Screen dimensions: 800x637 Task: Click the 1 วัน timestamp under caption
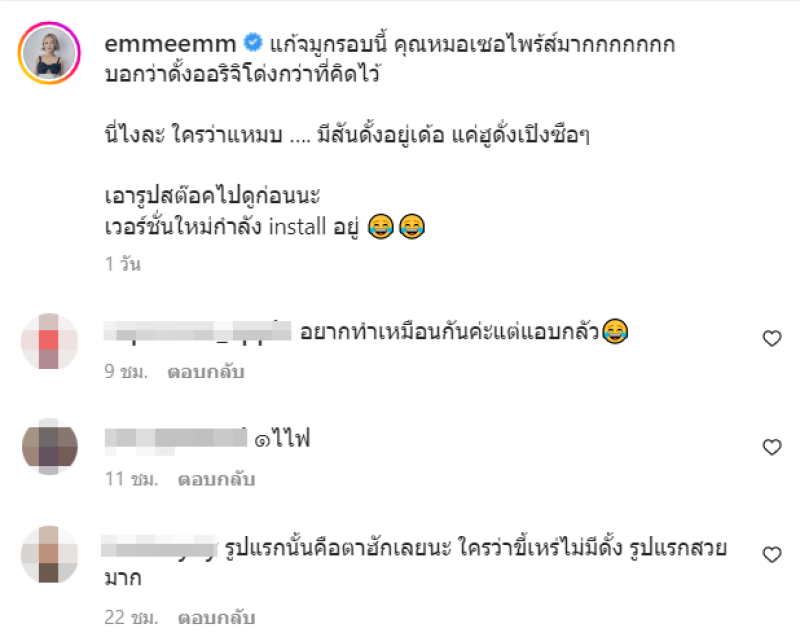pyautogui.click(x=122, y=264)
